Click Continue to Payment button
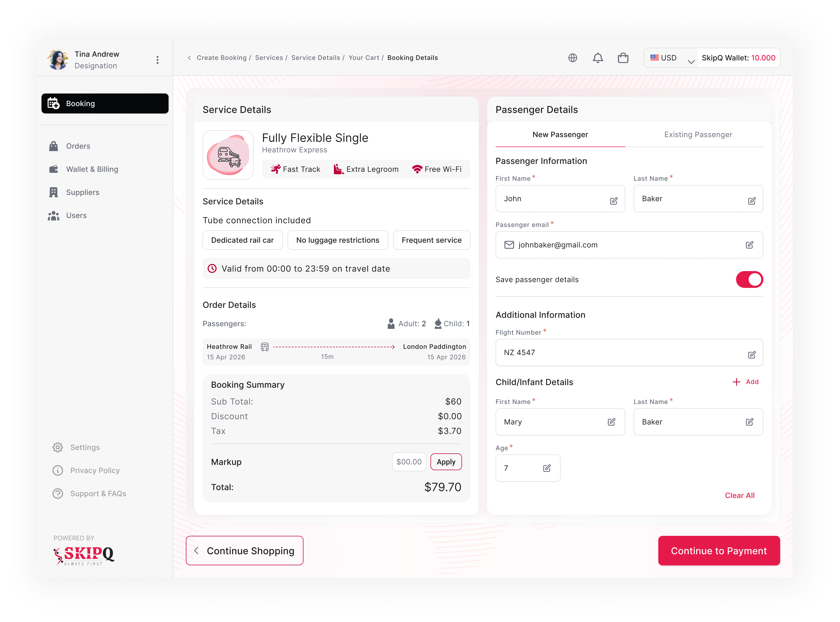 [719, 551]
